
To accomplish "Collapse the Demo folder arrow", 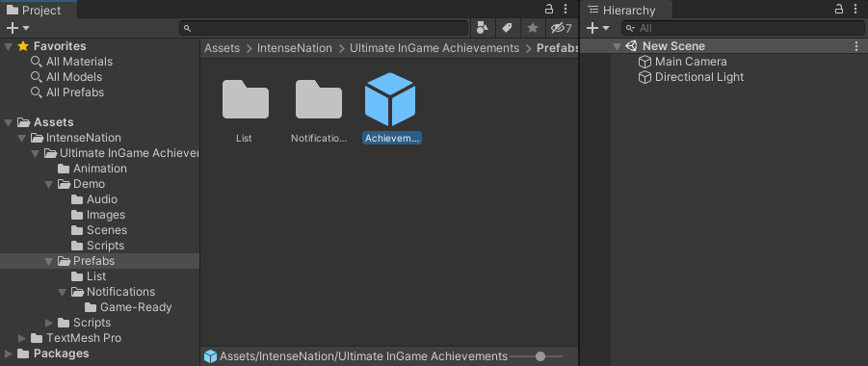I will [x=49, y=184].
